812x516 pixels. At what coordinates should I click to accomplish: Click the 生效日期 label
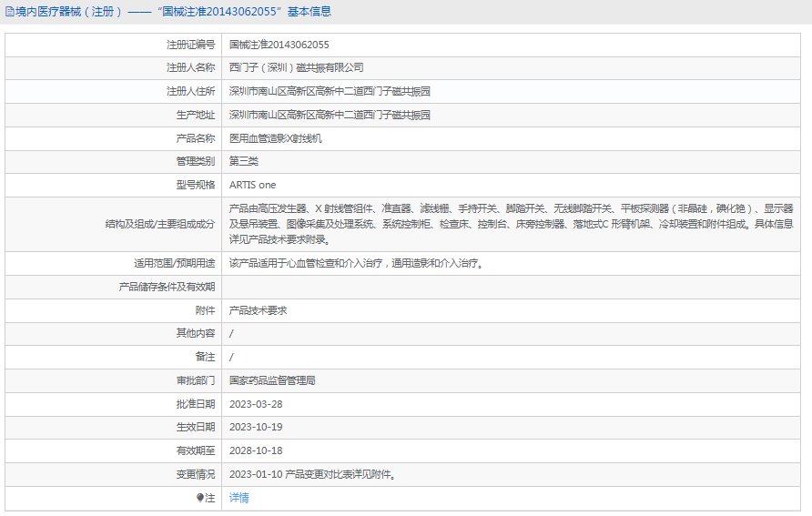click(x=195, y=427)
